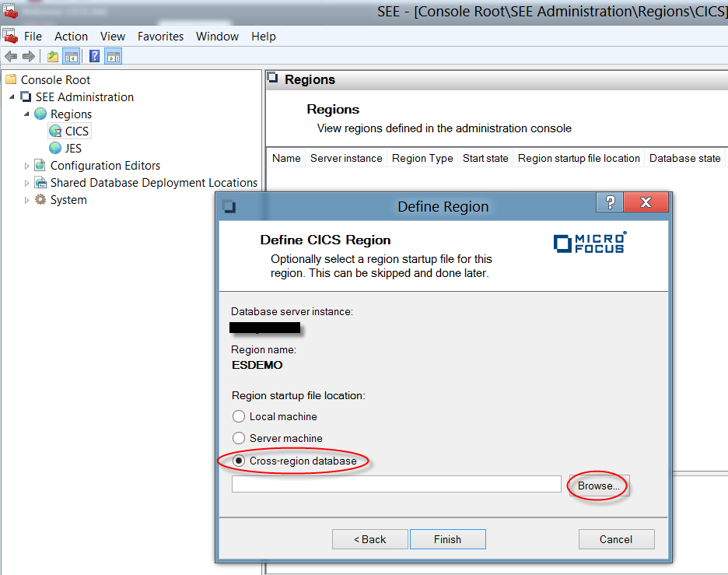
Task: Click the Console Root folder icon
Action: point(11,79)
